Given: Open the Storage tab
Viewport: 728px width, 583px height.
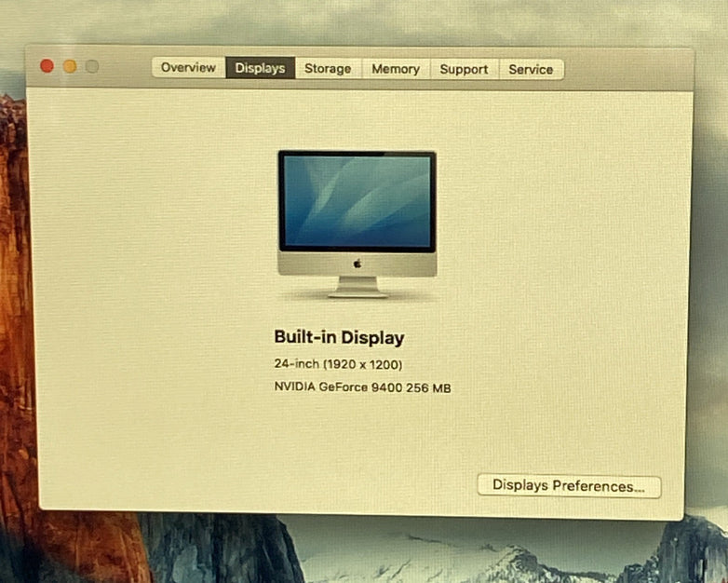Looking at the screenshot, I should tap(328, 69).
